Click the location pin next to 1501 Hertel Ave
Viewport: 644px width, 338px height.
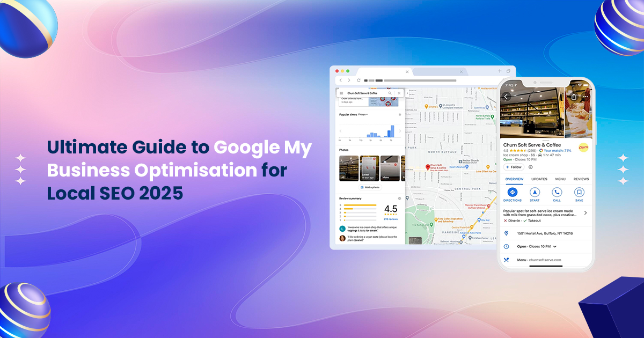click(x=506, y=233)
